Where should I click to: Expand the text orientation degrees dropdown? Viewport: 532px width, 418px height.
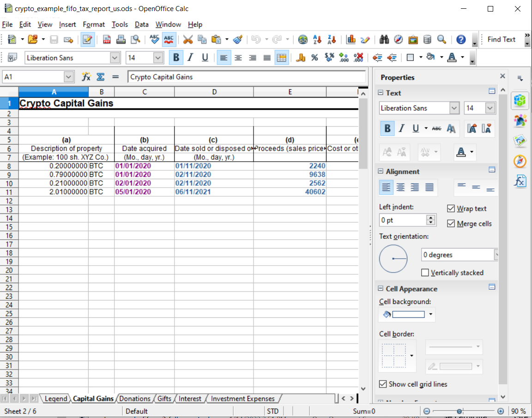[496, 254]
